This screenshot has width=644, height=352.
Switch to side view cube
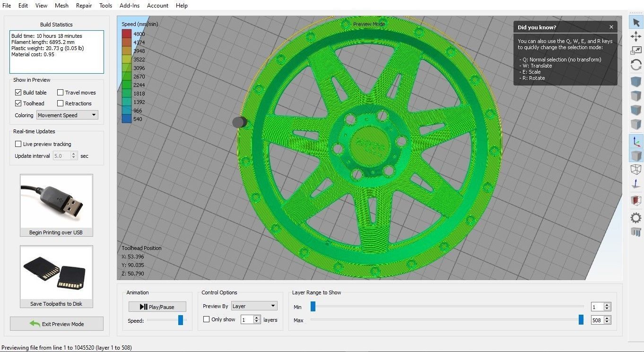[x=636, y=125]
